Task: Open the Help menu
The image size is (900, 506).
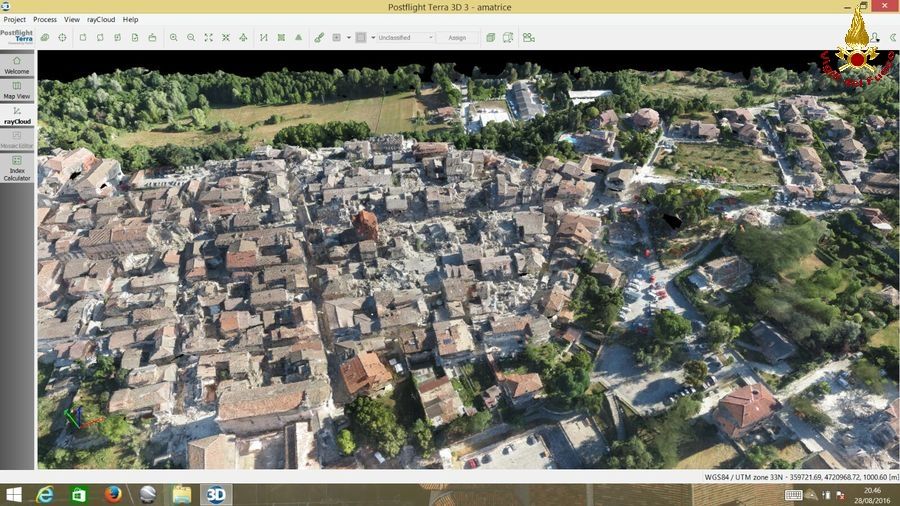Action: [x=131, y=19]
